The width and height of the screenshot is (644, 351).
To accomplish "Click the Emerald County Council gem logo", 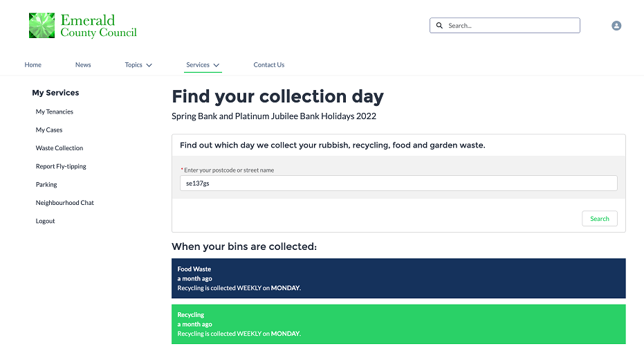I will click(42, 26).
